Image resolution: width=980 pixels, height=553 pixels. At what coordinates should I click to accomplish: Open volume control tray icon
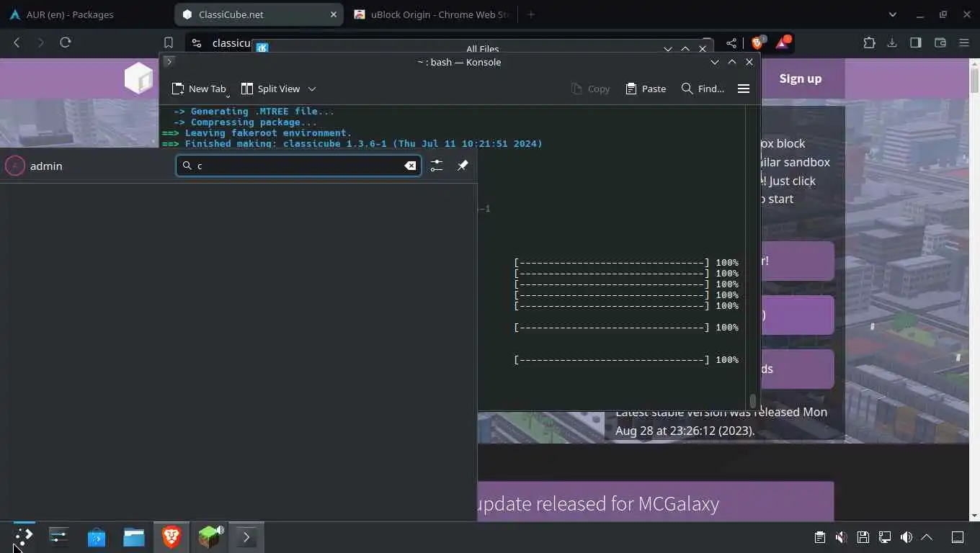(906, 537)
